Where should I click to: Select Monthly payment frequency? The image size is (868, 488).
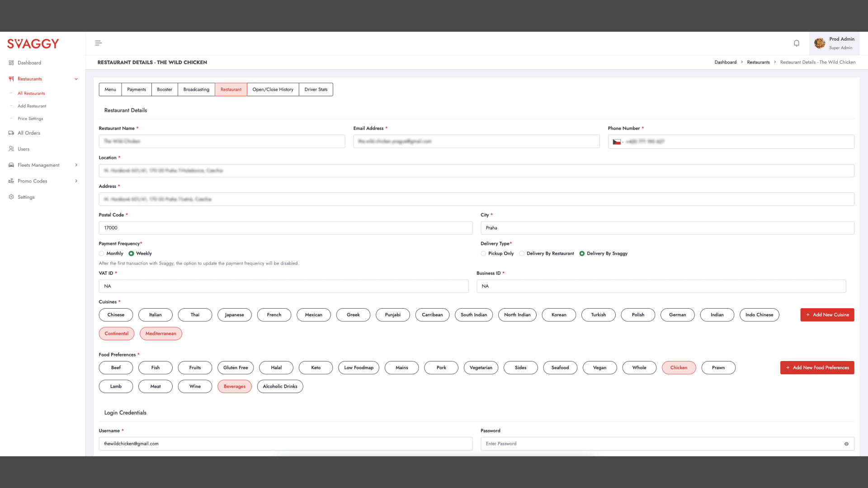point(102,253)
